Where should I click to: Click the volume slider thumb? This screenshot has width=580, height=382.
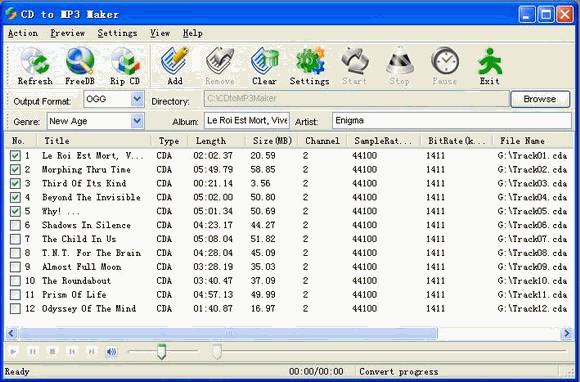(161, 351)
